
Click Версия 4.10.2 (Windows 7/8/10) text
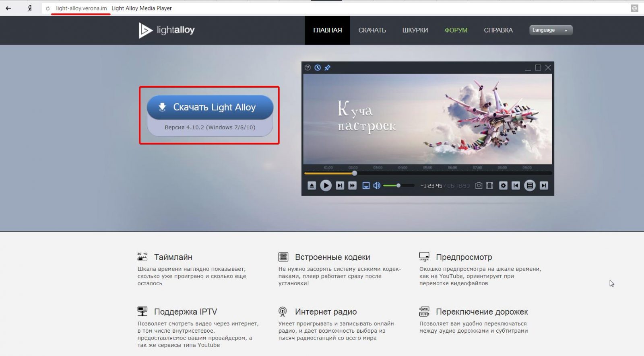coord(210,128)
